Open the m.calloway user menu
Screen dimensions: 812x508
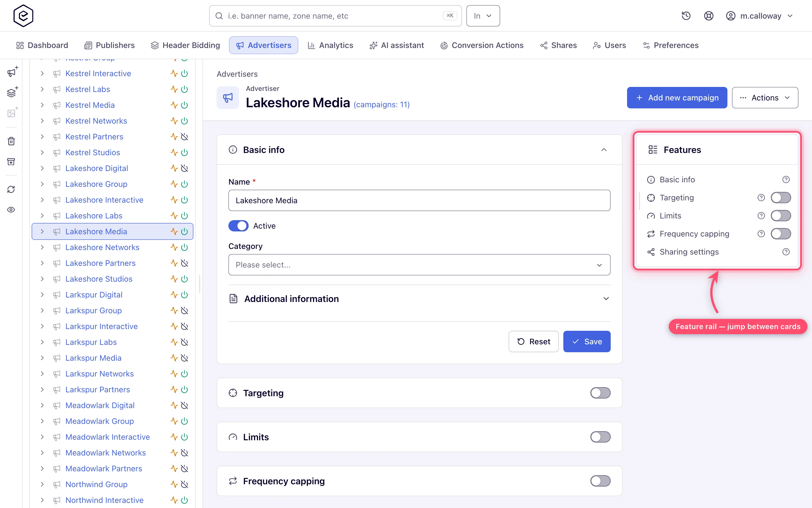click(x=759, y=16)
